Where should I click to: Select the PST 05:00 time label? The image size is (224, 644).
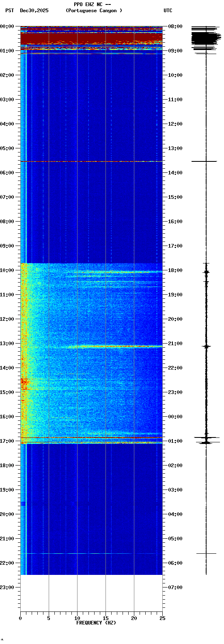pos(7,148)
